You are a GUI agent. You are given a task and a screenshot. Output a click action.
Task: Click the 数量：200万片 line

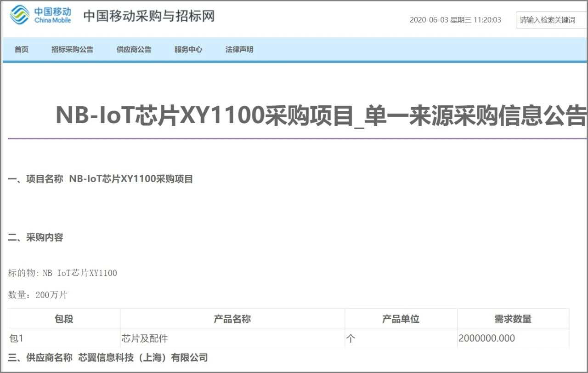(38, 295)
